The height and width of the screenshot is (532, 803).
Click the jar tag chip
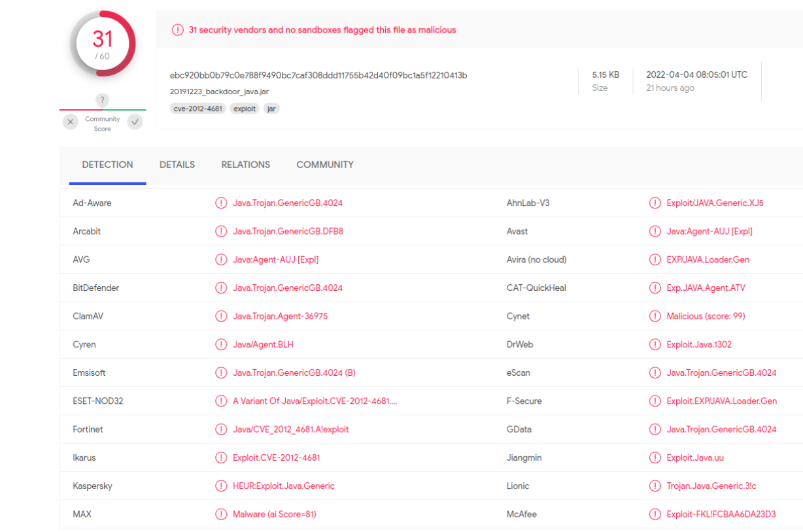click(271, 108)
